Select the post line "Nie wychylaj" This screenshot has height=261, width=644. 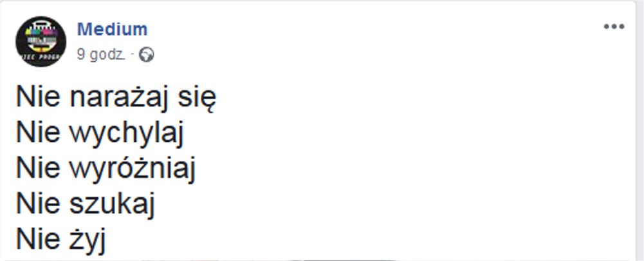(x=100, y=134)
